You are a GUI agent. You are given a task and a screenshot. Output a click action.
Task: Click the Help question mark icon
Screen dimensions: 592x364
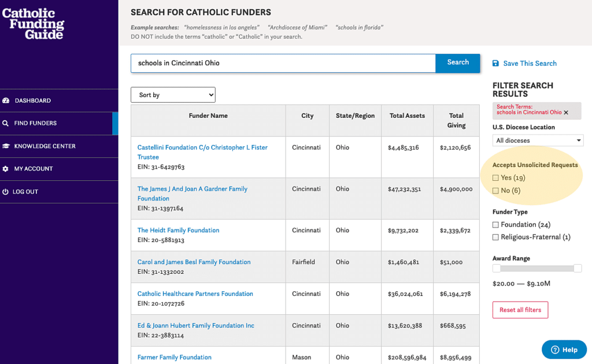[555, 350]
